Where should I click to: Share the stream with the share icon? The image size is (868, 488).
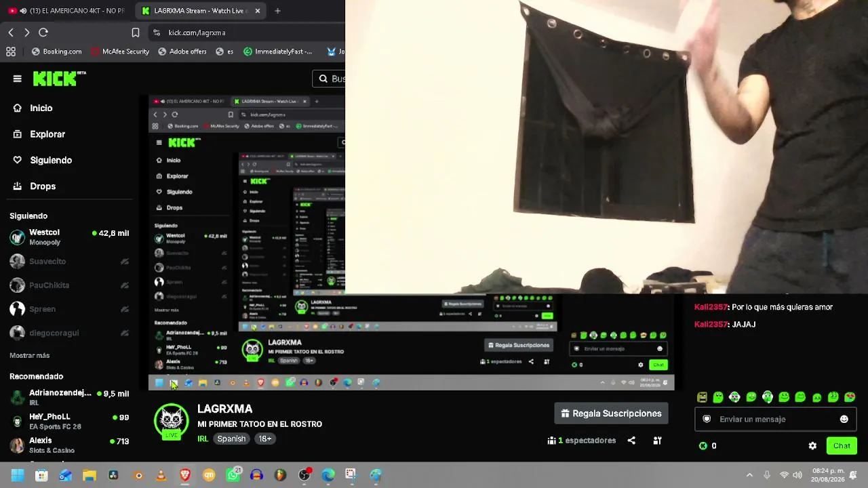click(x=631, y=441)
